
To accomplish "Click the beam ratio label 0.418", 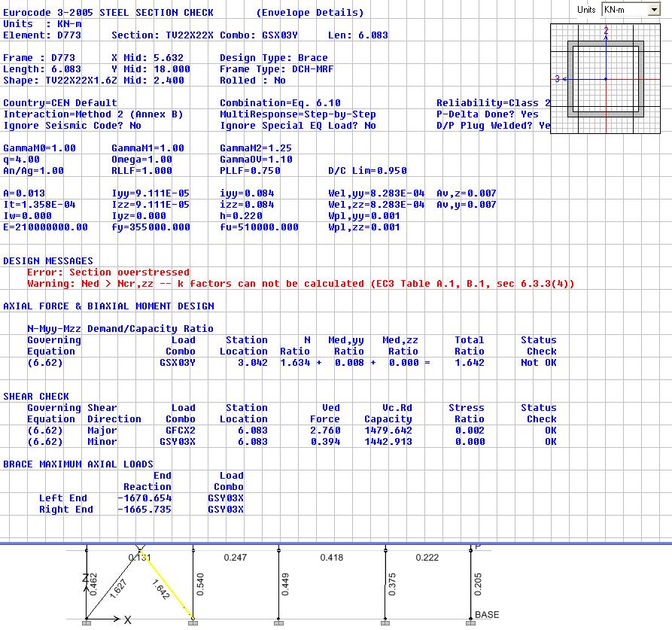I will click(331, 558).
